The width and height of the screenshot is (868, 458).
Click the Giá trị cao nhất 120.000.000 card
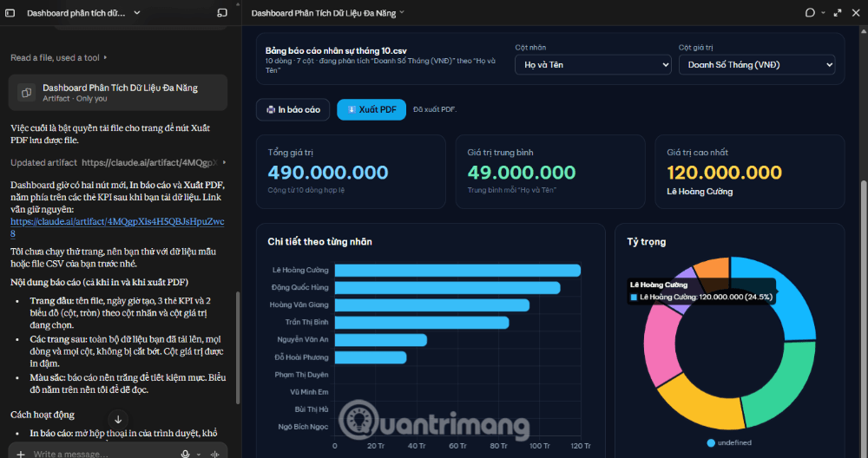pos(750,172)
